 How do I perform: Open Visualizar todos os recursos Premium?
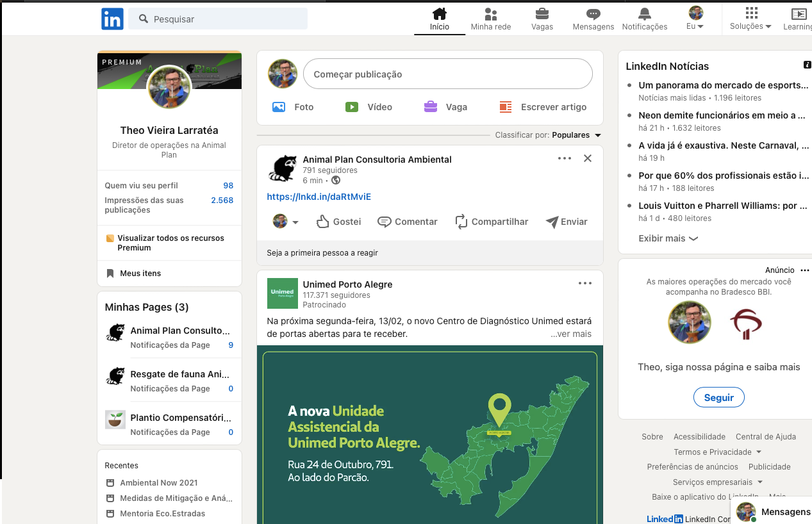point(169,243)
